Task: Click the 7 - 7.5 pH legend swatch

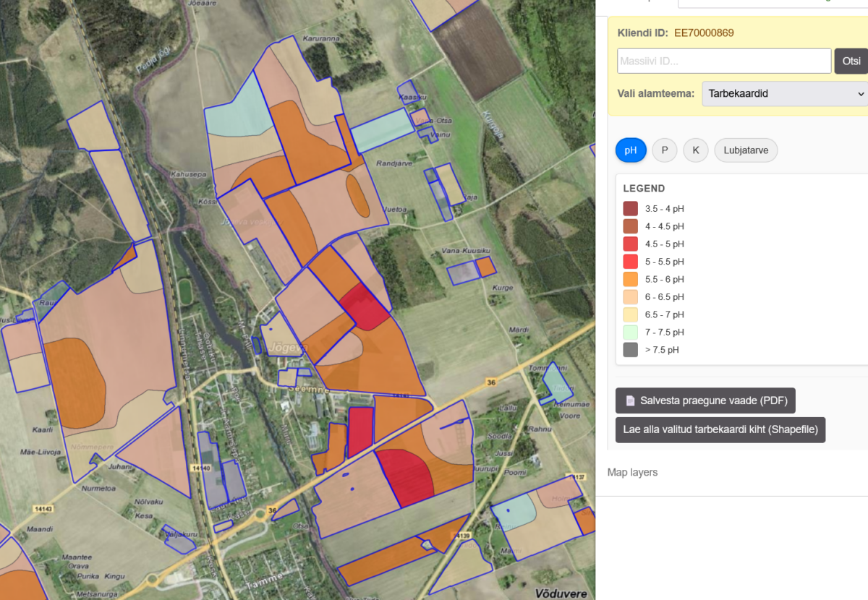Action: [x=631, y=333]
